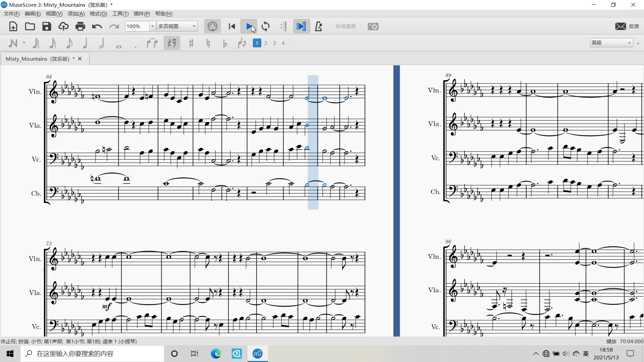Select eighth note duration
644x362 pixels.
pos(69,43)
